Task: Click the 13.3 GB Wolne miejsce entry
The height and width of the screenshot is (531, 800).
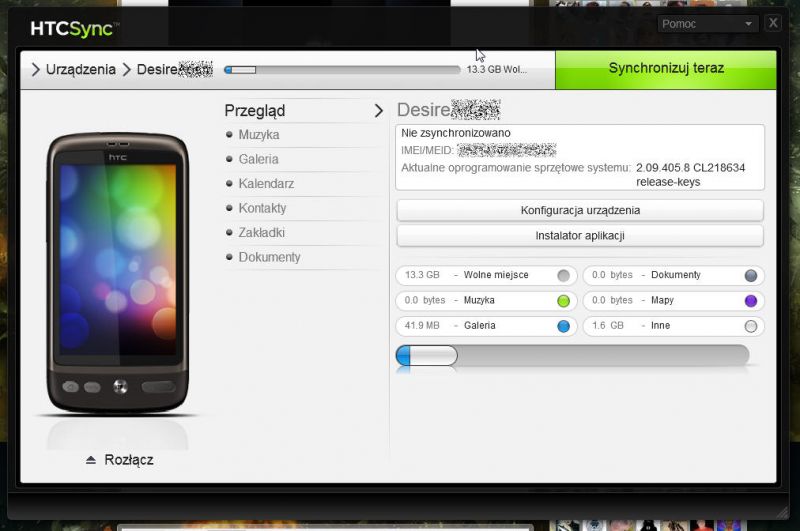Action: (x=486, y=275)
